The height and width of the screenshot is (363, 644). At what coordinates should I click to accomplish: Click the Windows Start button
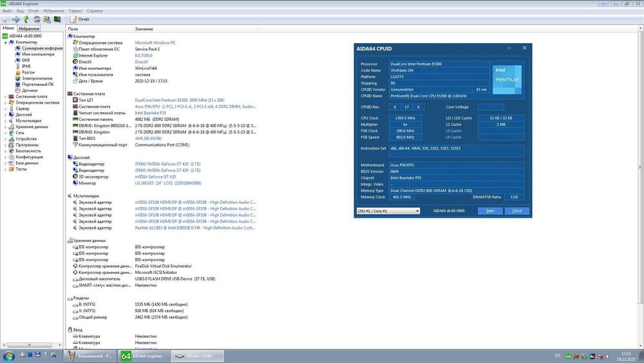8,356
